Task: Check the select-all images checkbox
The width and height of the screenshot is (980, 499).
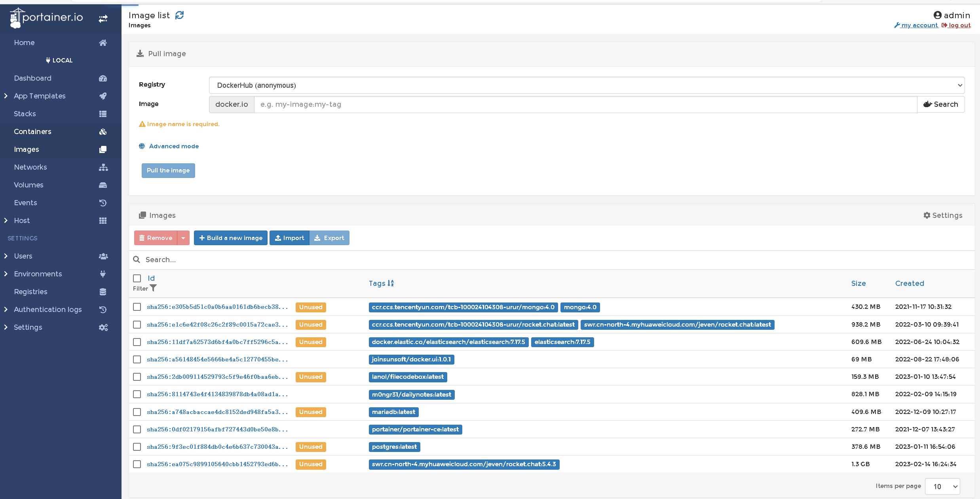Action: tap(137, 278)
